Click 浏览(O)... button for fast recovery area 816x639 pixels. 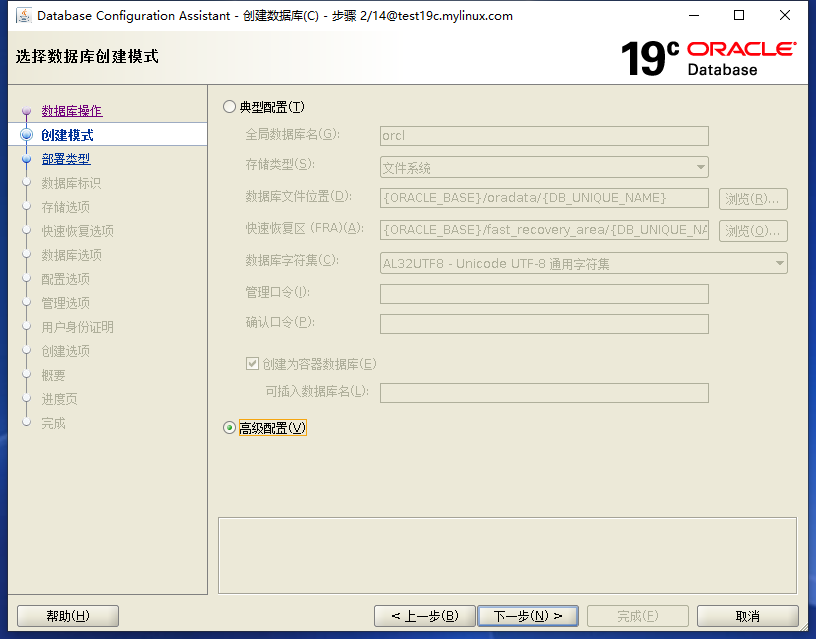753,231
